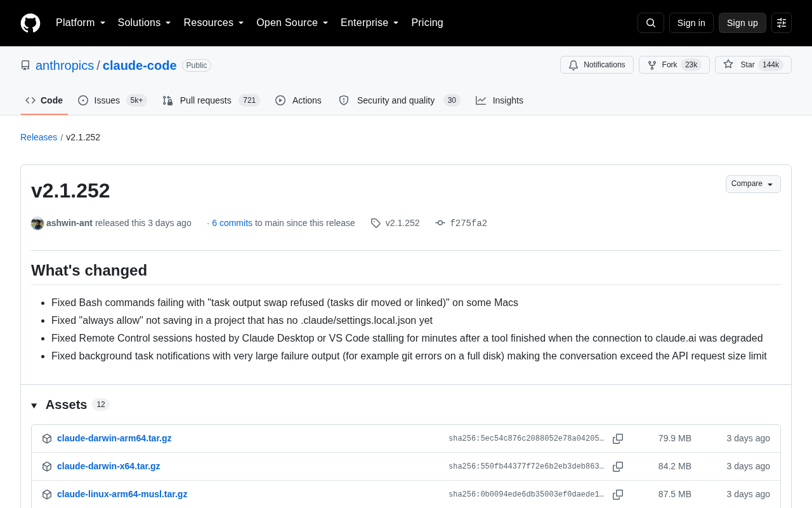Open the Security and quality tab
812x508 pixels.
tap(399, 100)
